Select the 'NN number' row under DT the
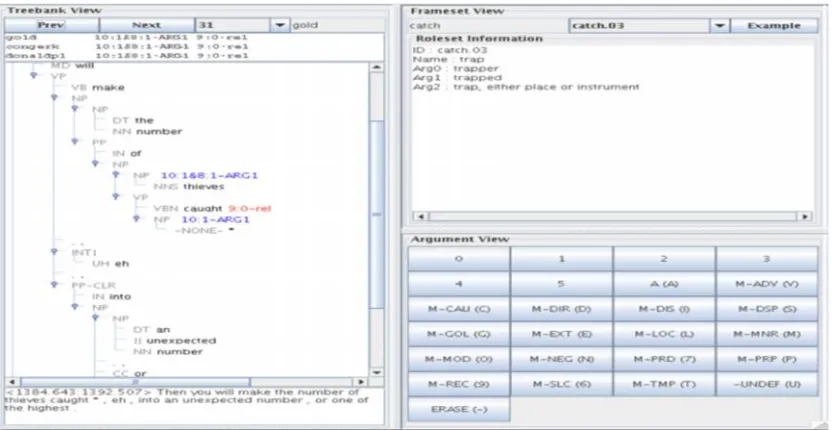 pyautogui.click(x=147, y=131)
